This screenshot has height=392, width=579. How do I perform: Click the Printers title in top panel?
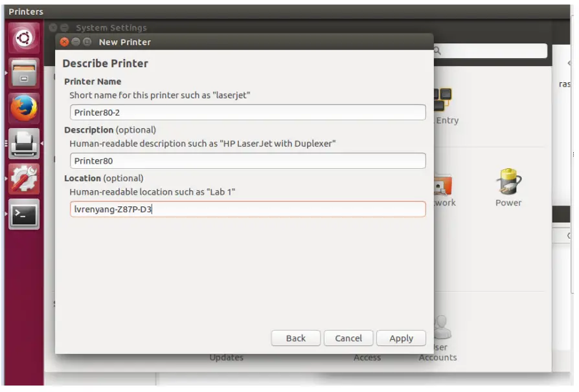coord(26,12)
